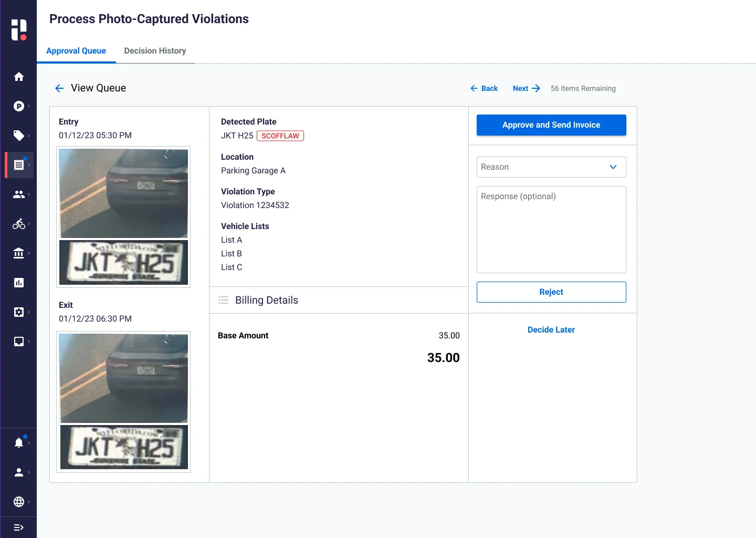Click the bicycle icon in sidebar
Image resolution: width=756 pixels, height=538 pixels.
tap(19, 224)
